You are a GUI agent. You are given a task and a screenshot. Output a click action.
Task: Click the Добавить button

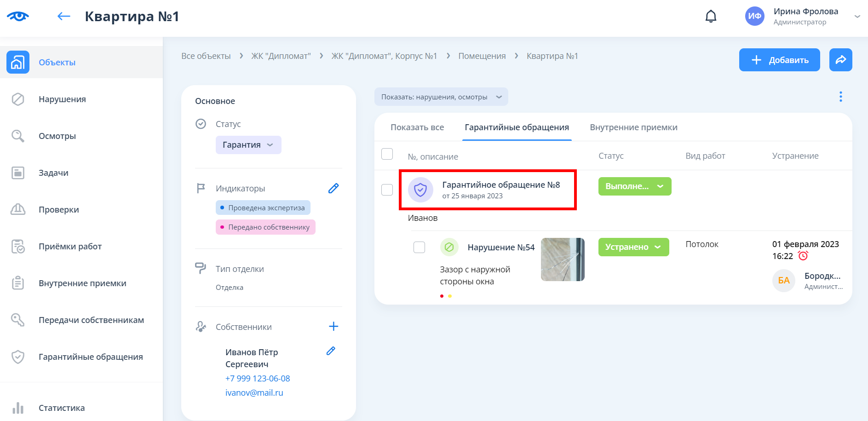pos(779,60)
